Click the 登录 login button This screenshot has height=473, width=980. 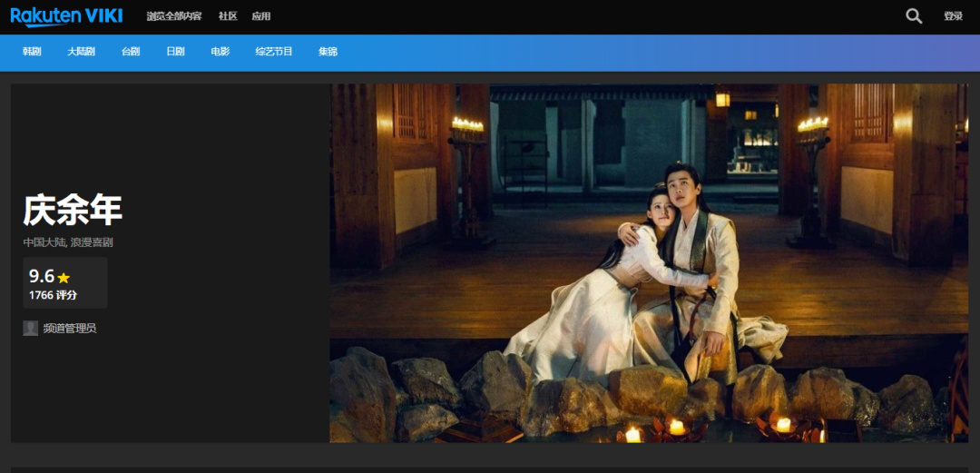coord(953,16)
